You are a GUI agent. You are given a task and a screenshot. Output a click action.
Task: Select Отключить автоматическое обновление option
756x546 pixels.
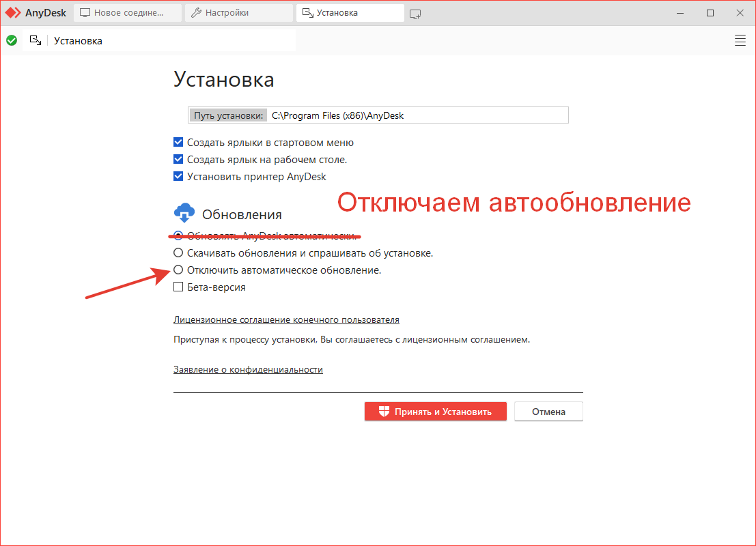coord(178,270)
